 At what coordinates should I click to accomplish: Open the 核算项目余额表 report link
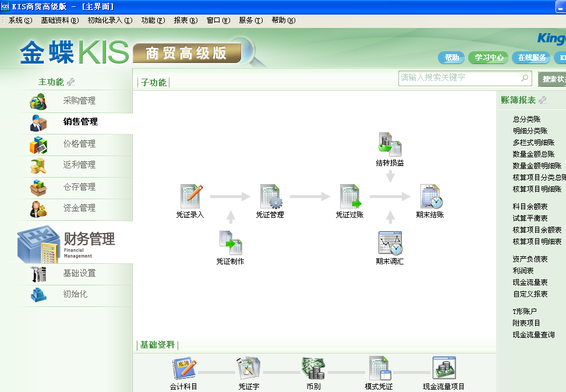[x=537, y=230]
